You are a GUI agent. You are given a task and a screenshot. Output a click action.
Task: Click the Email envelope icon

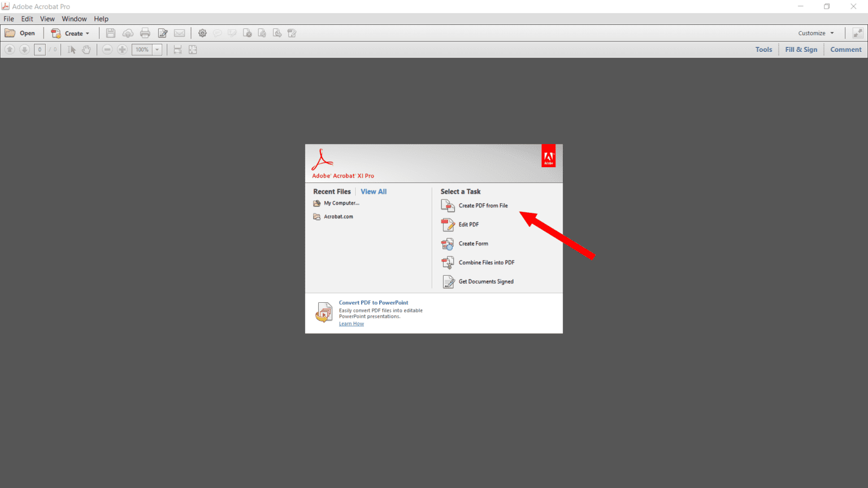180,33
